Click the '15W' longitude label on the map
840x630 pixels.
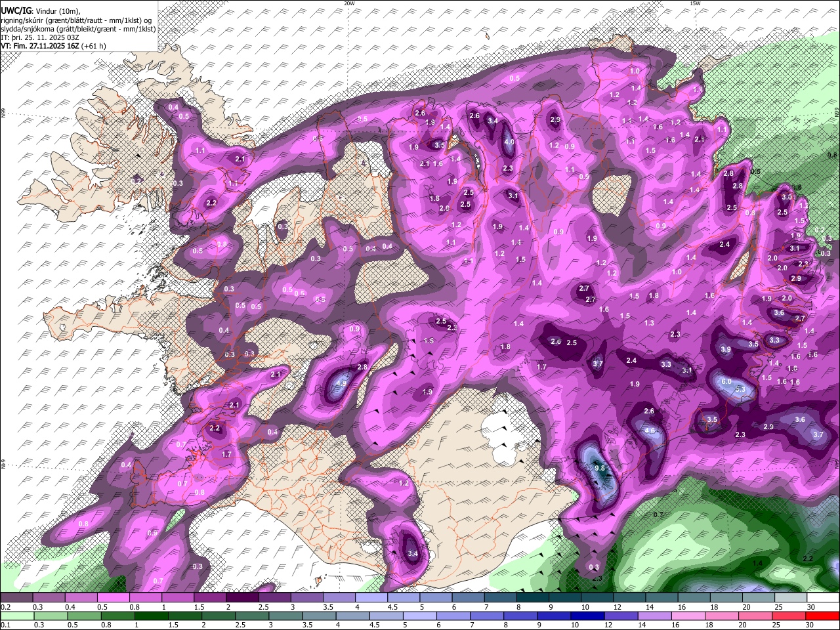[x=695, y=3]
